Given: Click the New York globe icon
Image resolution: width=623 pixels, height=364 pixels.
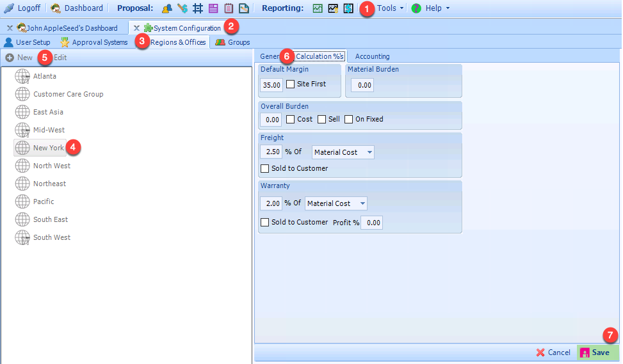Looking at the screenshot, I should coord(22,148).
